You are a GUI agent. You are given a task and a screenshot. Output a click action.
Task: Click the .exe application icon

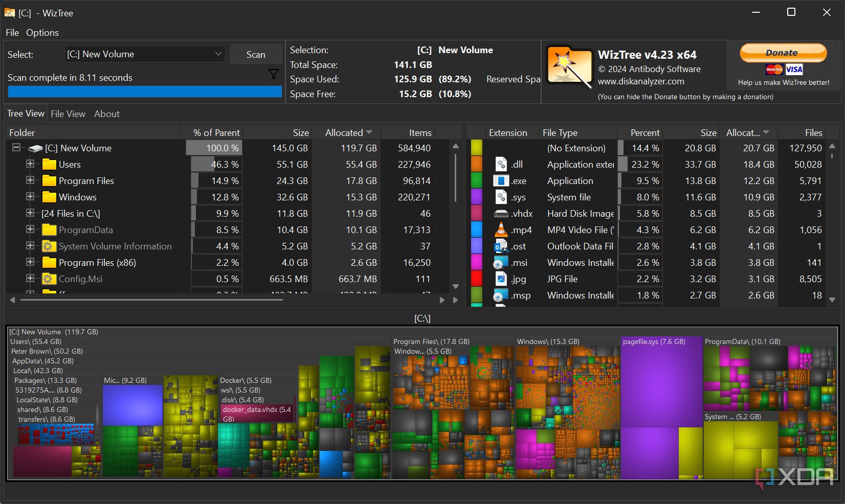(x=501, y=180)
